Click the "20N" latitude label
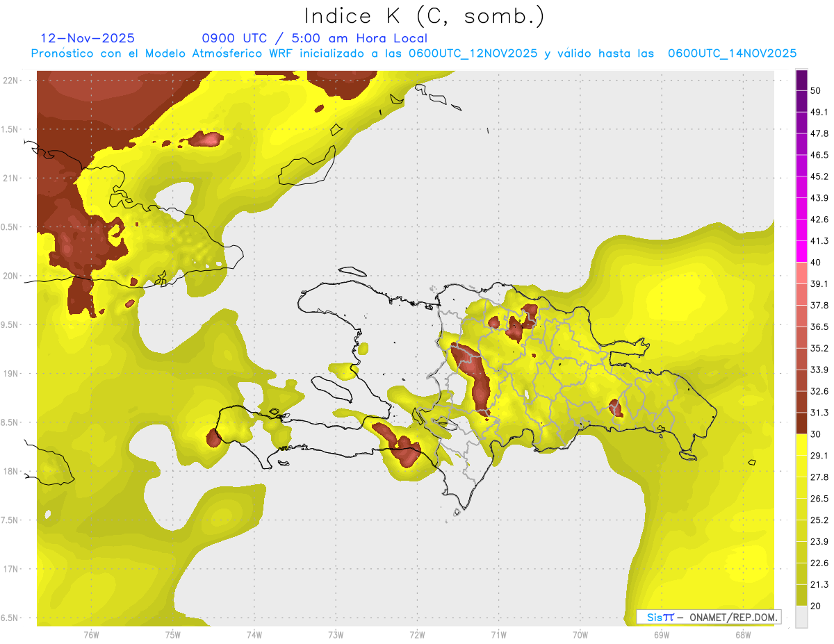 12,276
